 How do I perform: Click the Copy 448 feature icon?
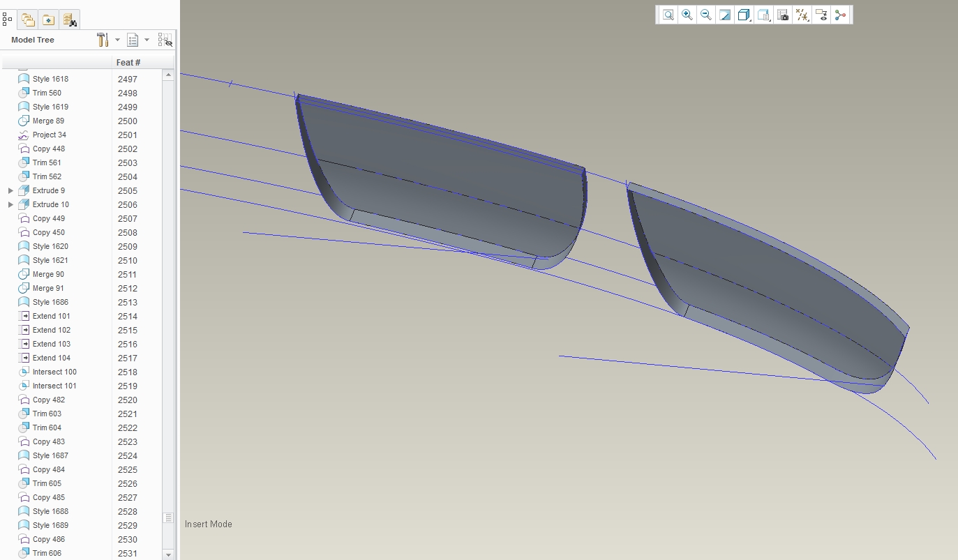(x=24, y=149)
